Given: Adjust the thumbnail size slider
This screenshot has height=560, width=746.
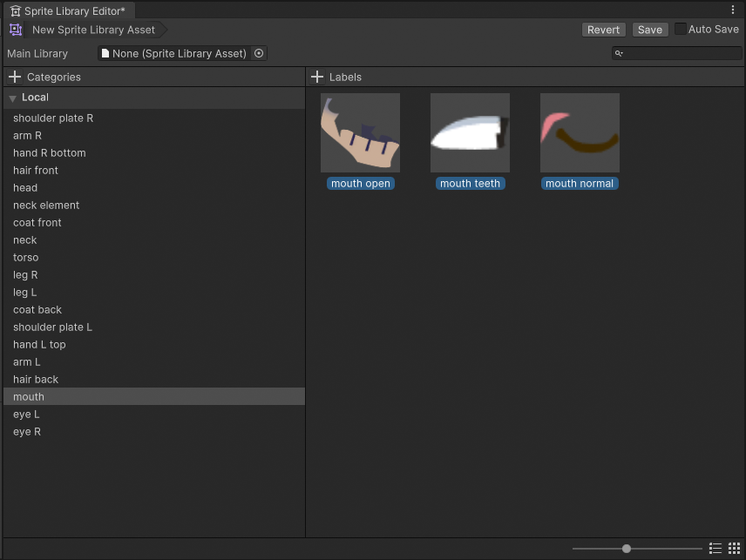Looking at the screenshot, I should [627, 549].
